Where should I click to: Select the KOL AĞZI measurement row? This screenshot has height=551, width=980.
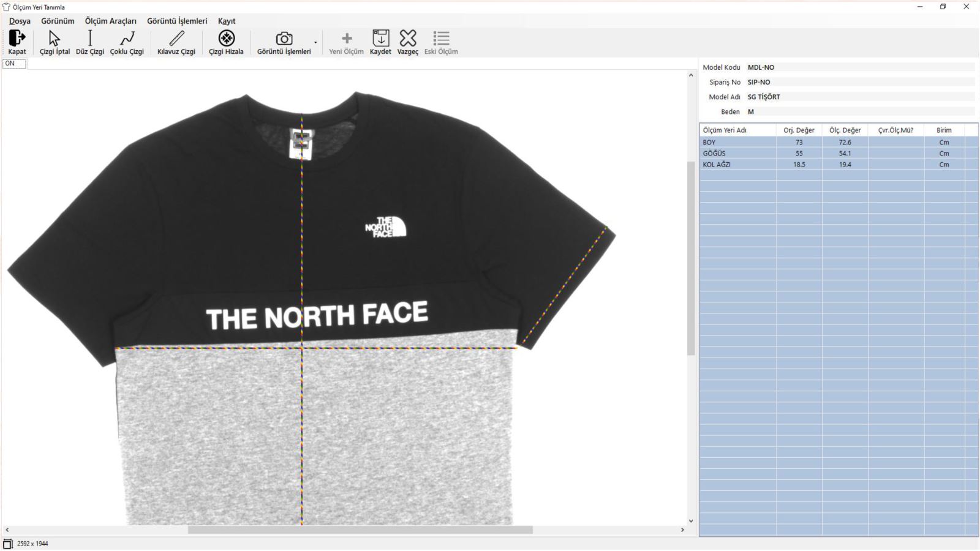click(839, 164)
